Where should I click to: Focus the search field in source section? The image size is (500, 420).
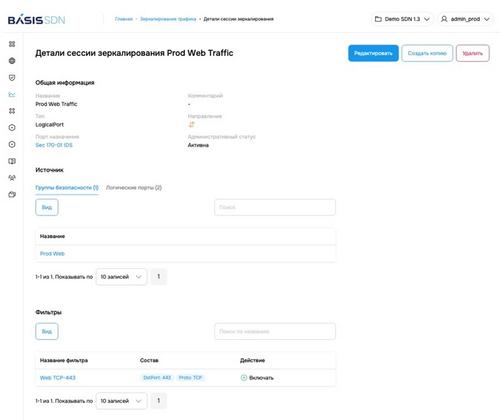(x=275, y=207)
